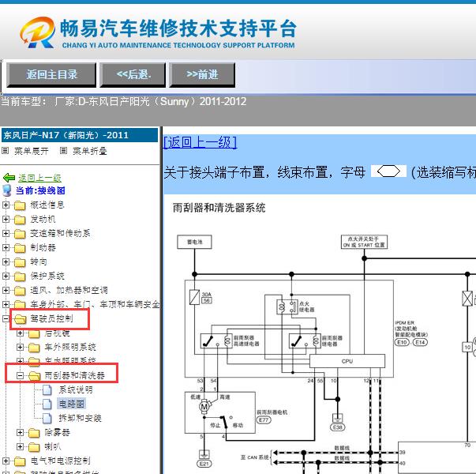
Task: Click the 电气和电源控制 folder icon
Action: tap(20, 461)
